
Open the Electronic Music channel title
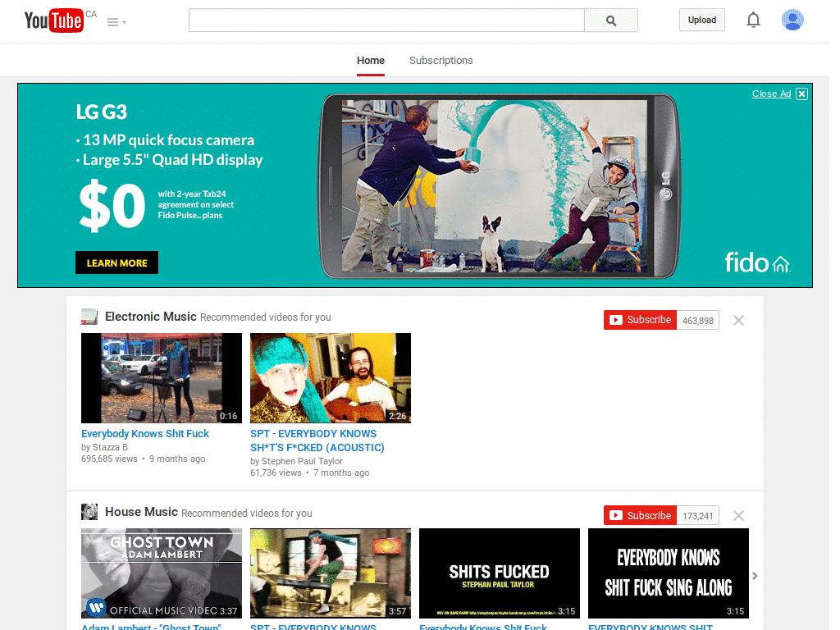(151, 317)
